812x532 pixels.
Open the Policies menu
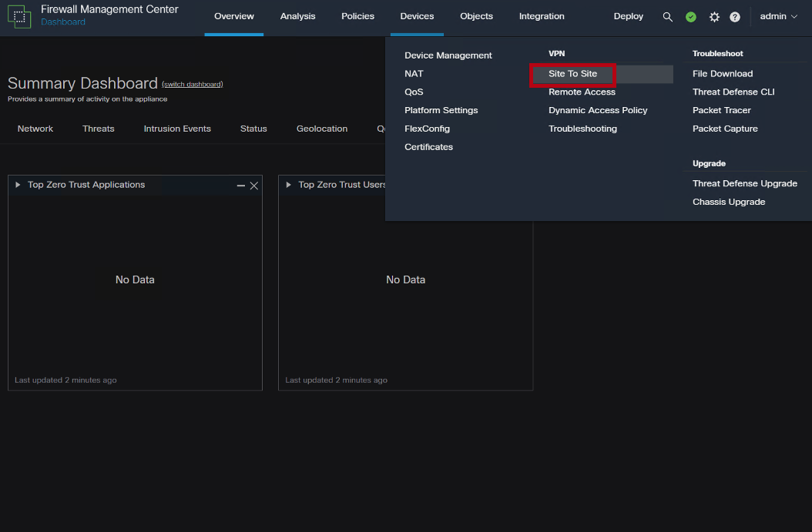tap(357, 17)
